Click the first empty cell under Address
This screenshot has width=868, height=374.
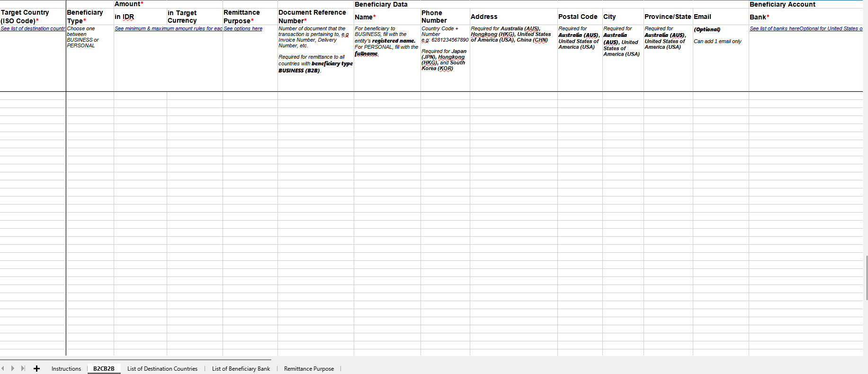coord(513,96)
